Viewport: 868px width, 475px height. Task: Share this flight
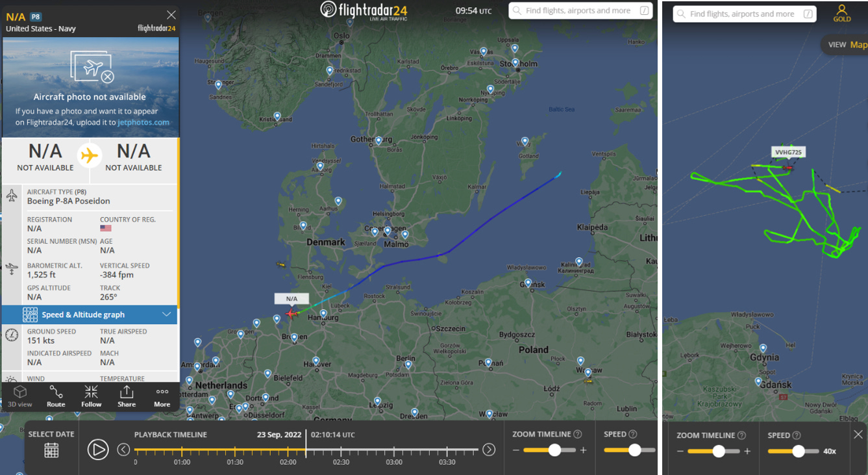click(127, 396)
